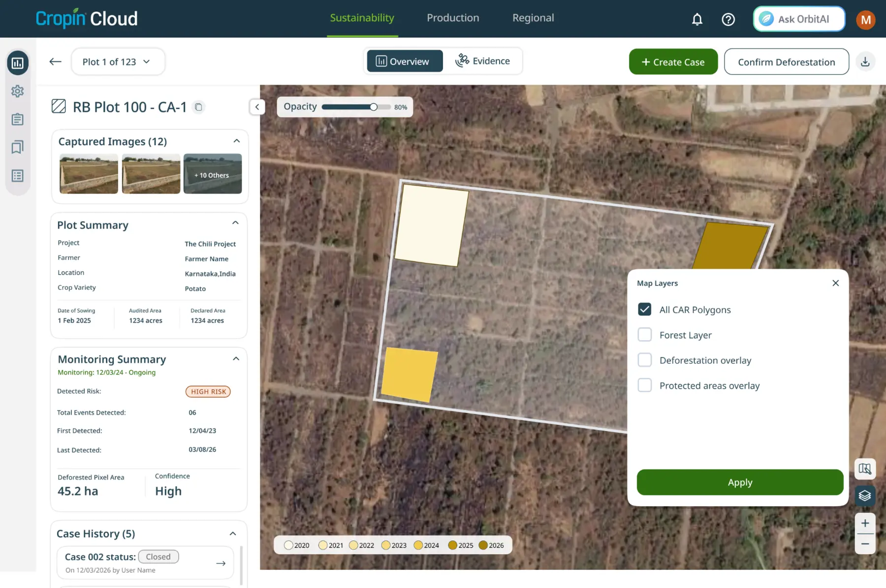Close the Map Layers panel
Image resolution: width=886 pixels, height=588 pixels.
[835, 283]
